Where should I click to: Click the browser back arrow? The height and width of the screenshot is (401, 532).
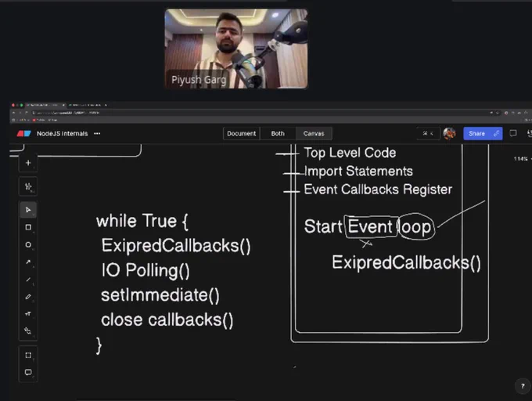pos(13,113)
